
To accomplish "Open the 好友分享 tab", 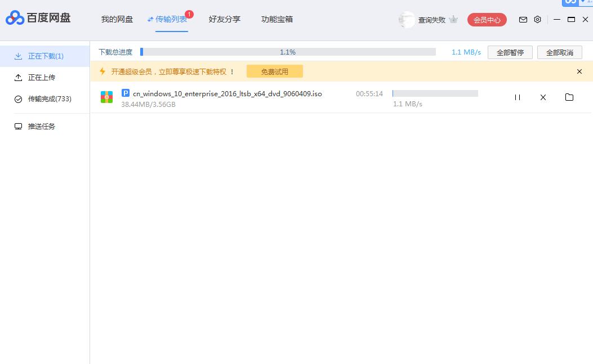I will click(224, 19).
